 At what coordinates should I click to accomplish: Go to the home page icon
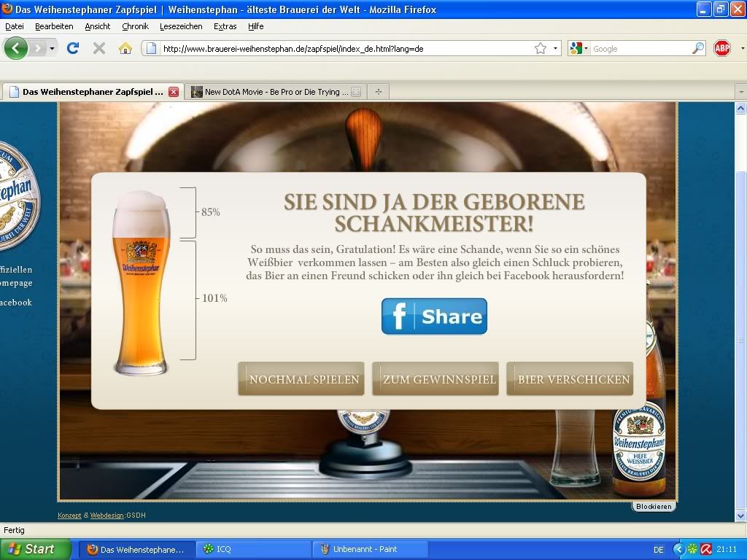[x=125, y=48]
